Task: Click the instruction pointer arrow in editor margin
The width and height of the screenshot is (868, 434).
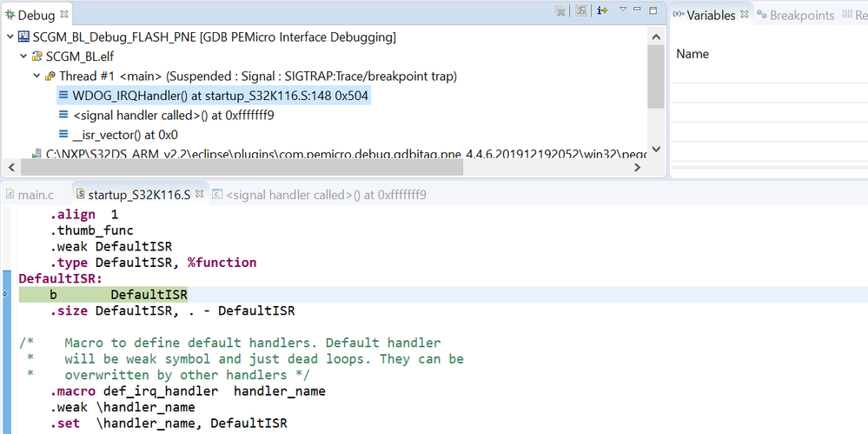Action: point(5,294)
